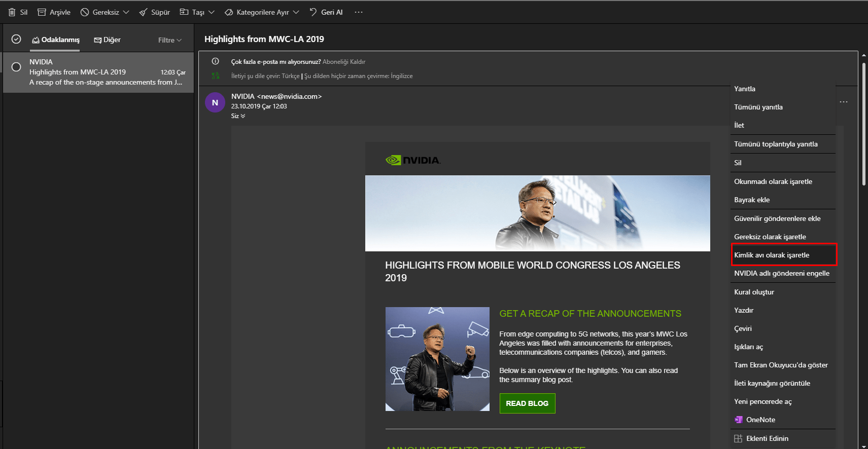
Task: Expand the Taşı dropdown arrow
Action: (212, 12)
